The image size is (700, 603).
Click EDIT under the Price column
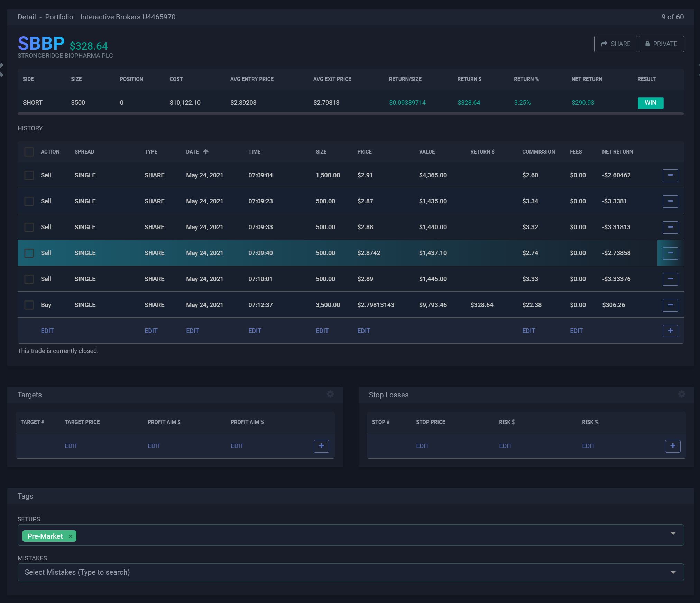tap(363, 331)
